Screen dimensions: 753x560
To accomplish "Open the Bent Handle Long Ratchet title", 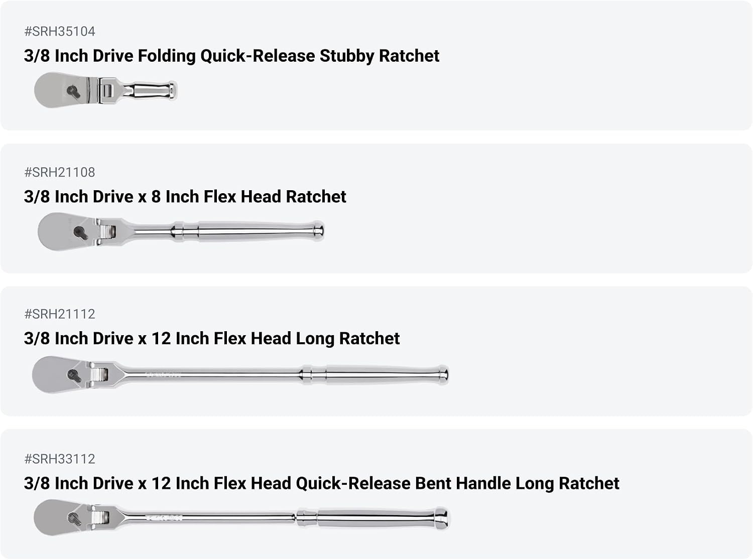I will click(x=322, y=483).
